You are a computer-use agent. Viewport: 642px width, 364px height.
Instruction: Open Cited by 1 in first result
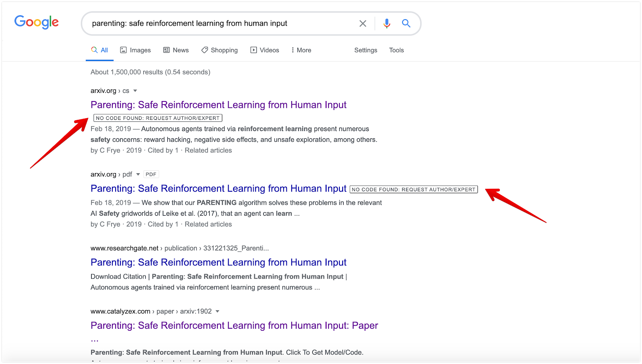(163, 150)
